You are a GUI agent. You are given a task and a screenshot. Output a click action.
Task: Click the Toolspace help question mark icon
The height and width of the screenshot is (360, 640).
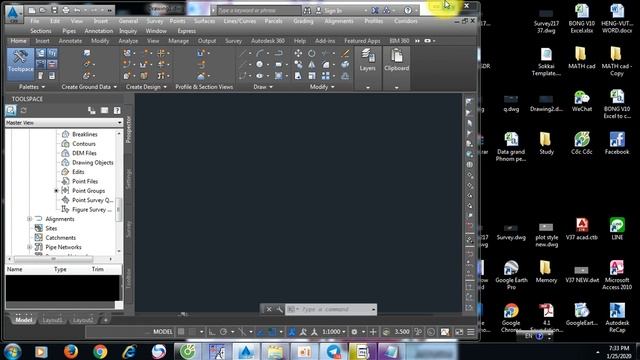click(117, 110)
